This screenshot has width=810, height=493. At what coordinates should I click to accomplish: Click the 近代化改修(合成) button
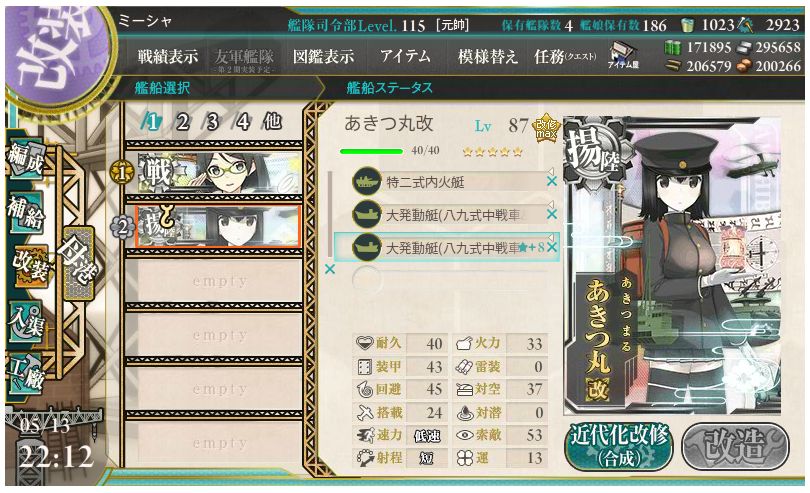619,446
